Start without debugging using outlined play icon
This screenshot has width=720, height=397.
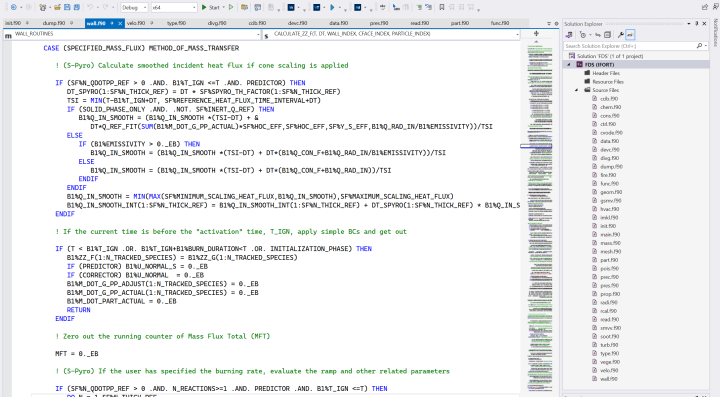(x=231, y=7)
